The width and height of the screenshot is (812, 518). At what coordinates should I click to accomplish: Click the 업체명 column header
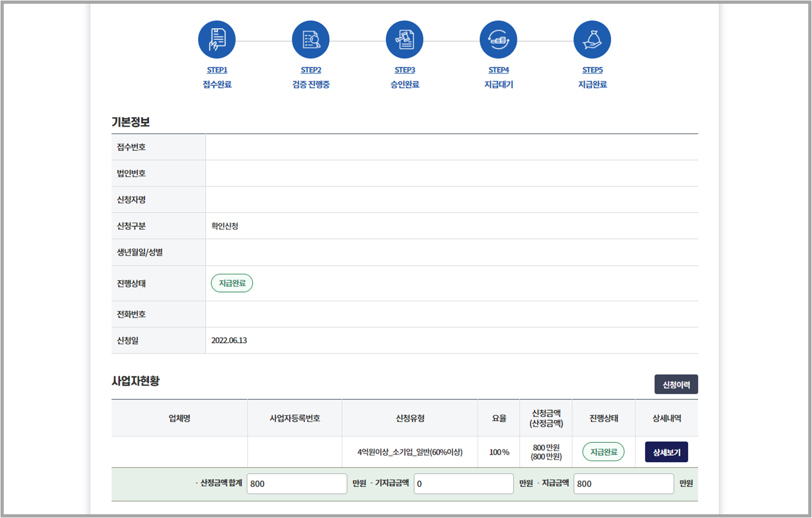[x=180, y=418]
